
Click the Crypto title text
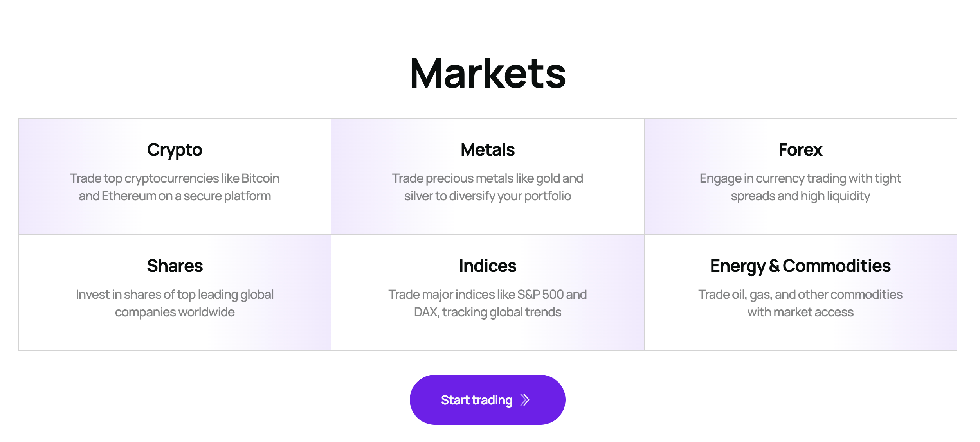point(175,150)
